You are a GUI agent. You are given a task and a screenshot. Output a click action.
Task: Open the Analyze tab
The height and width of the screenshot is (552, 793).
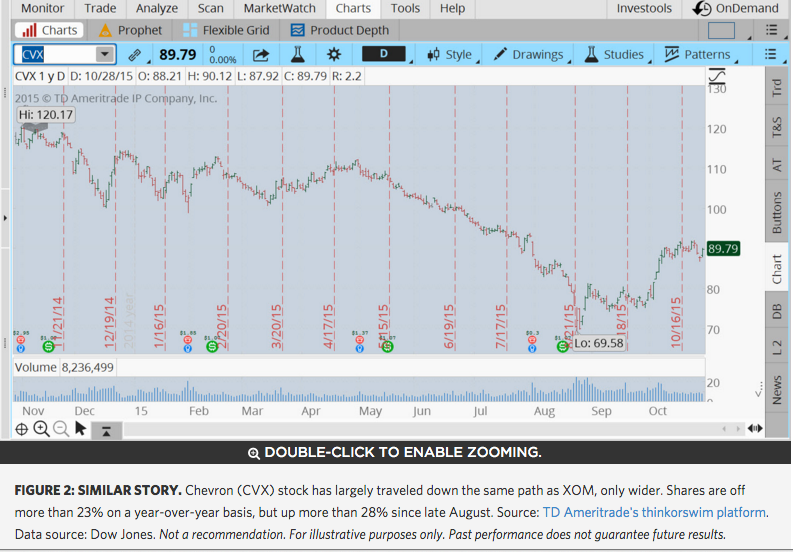point(157,9)
